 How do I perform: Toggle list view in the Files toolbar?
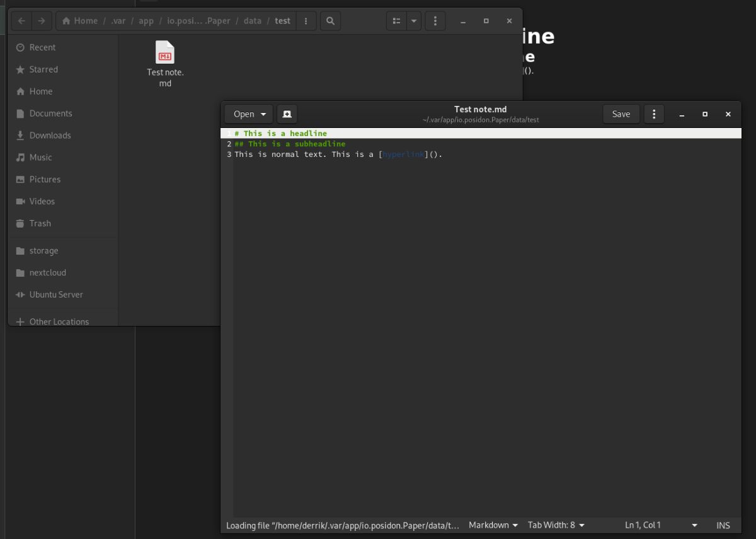396,20
